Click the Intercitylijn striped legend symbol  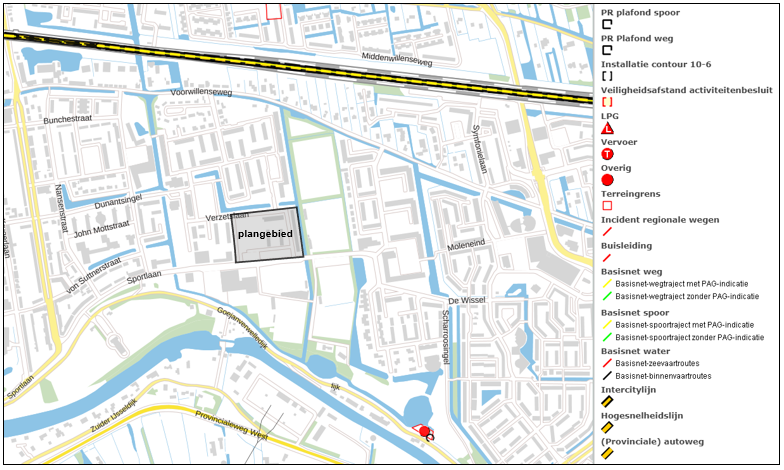click(x=607, y=402)
